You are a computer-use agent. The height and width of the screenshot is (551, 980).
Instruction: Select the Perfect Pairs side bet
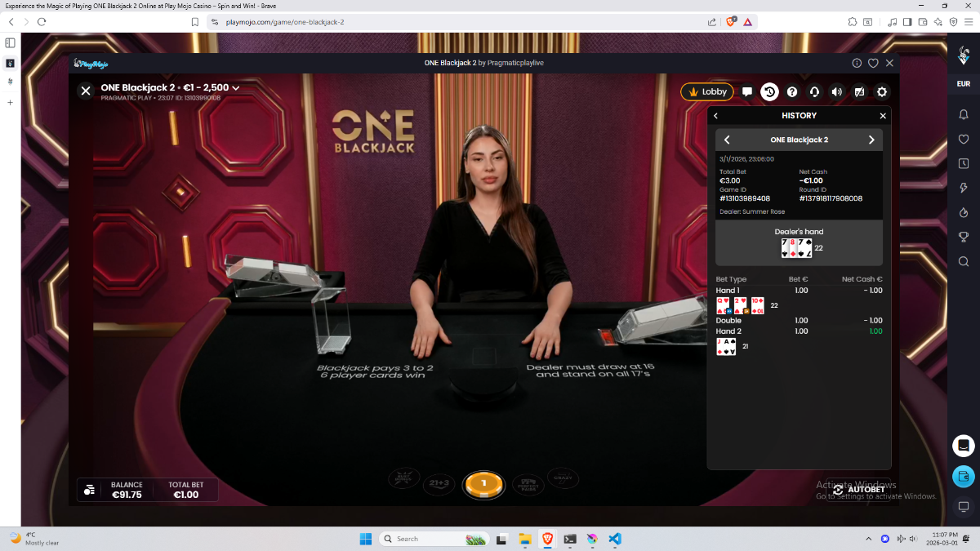point(528,483)
